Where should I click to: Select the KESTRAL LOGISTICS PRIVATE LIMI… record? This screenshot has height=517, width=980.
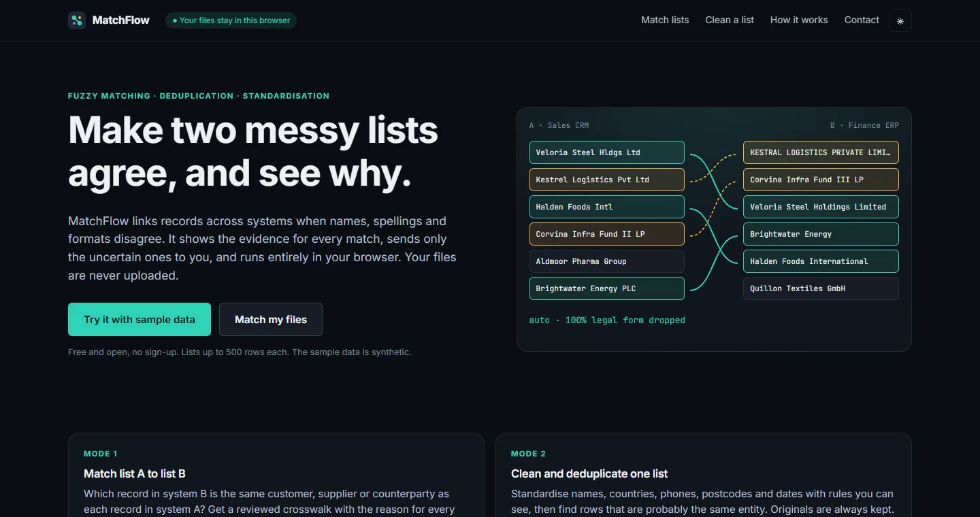pos(821,152)
